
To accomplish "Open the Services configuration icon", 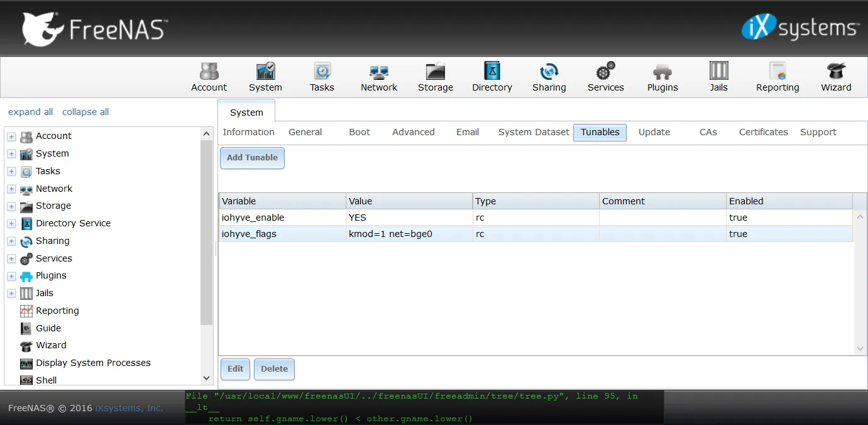I will click(605, 75).
